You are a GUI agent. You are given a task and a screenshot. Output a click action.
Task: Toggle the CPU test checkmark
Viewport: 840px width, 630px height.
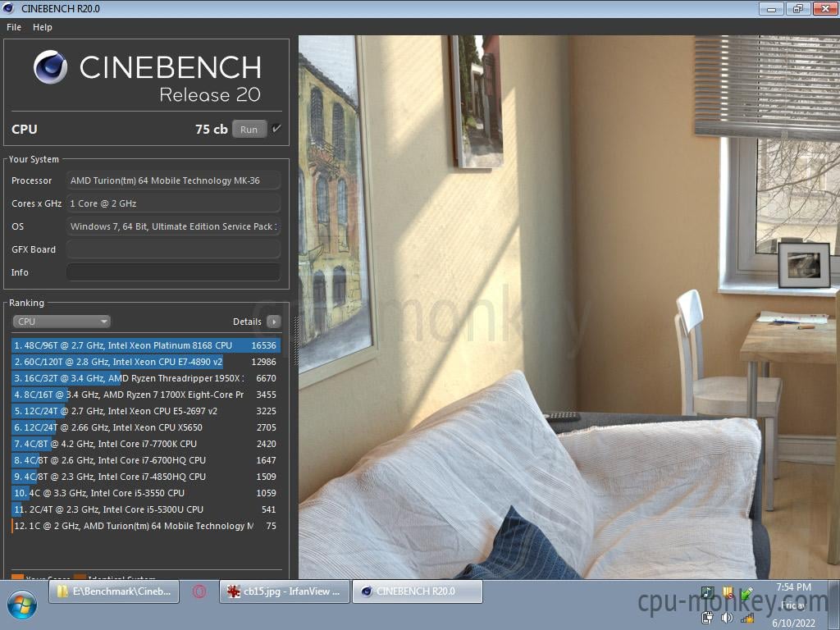[276, 129]
